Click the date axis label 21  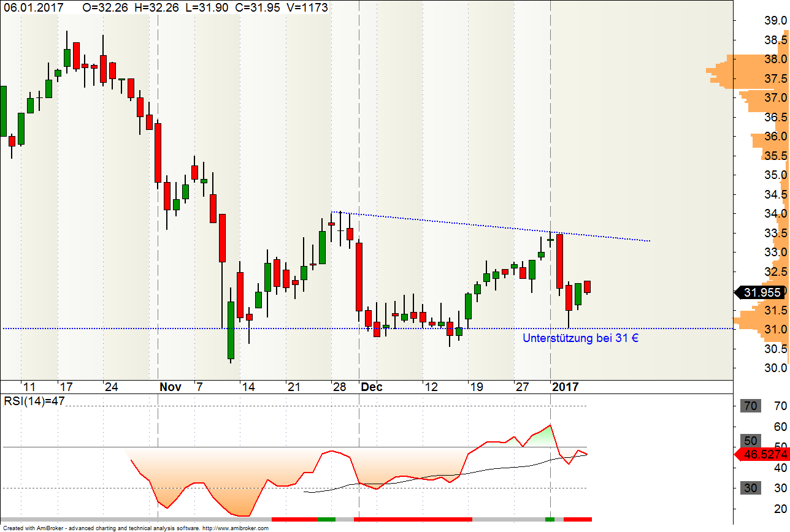click(294, 387)
